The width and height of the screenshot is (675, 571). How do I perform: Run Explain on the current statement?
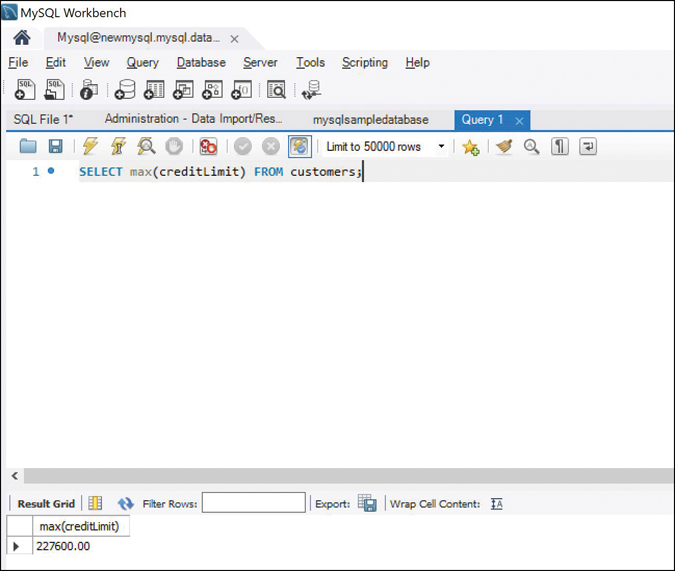(146, 146)
